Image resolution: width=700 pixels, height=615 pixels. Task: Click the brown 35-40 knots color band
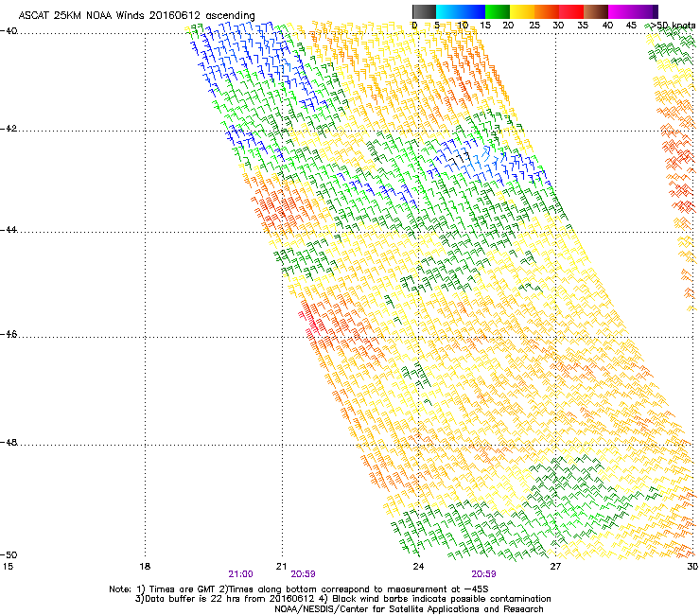click(x=596, y=11)
